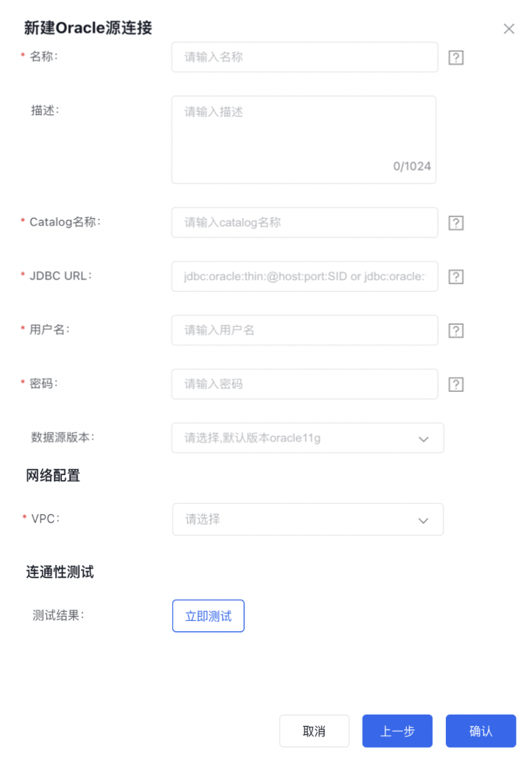The image size is (532, 769).
Task: Click the 密码 input field
Action: [x=304, y=384]
